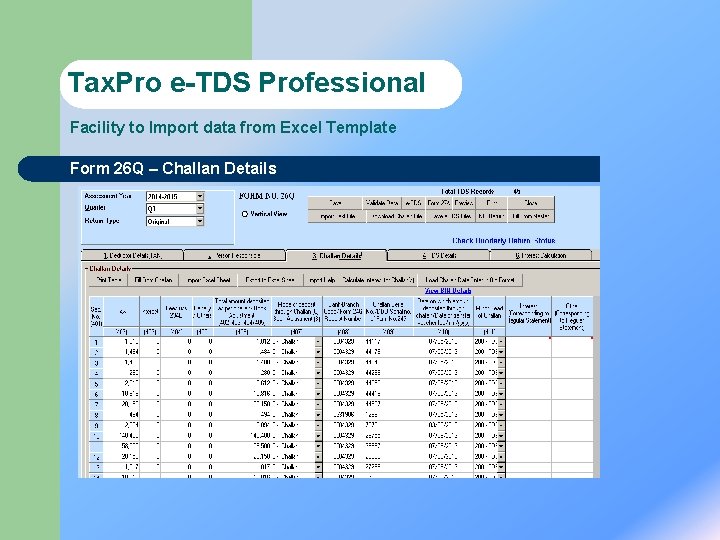Click the Import Help button
This screenshot has height=540, width=720.
click(322, 280)
